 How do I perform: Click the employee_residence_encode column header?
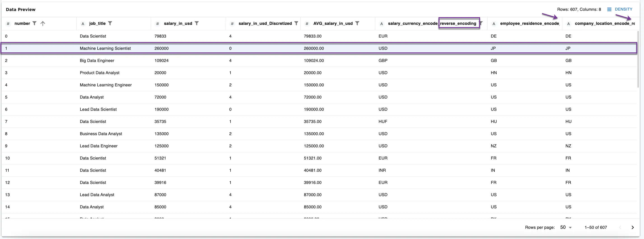(529, 23)
